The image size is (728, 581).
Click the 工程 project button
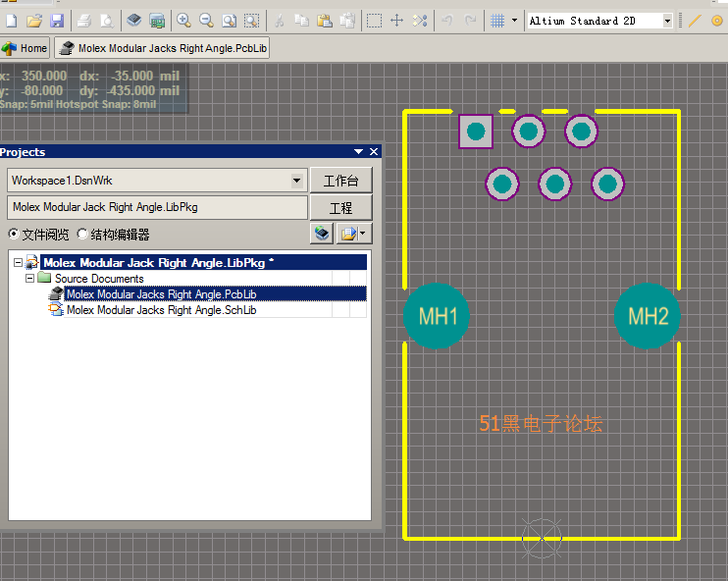tap(340, 208)
